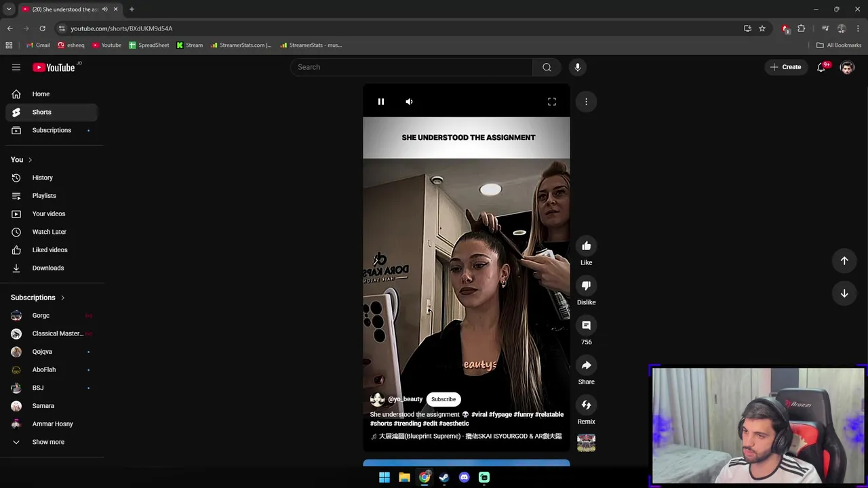Go to the next Short
868x488 pixels.
click(x=844, y=293)
